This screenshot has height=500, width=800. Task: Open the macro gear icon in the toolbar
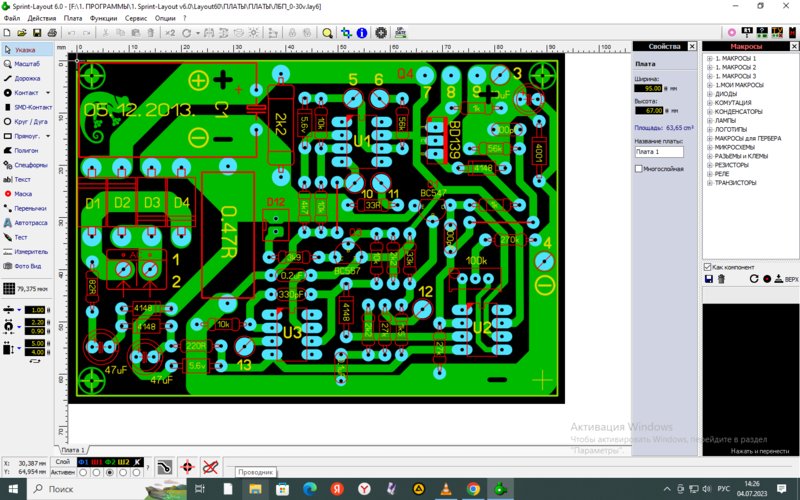(x=381, y=33)
